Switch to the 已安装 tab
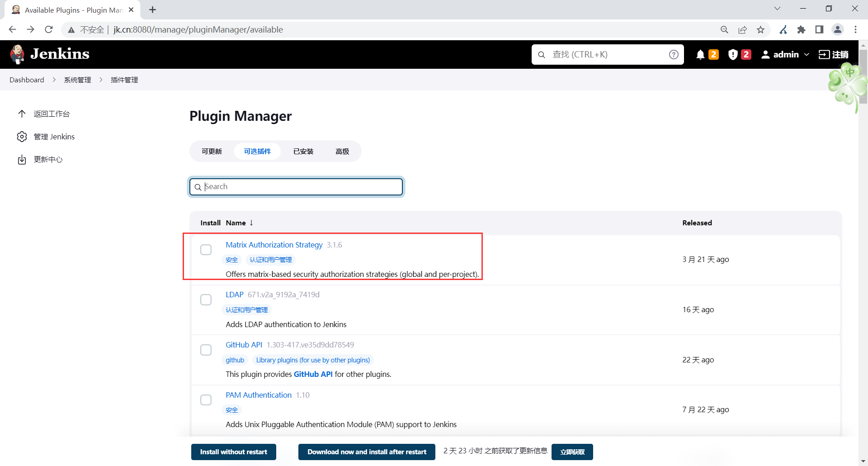This screenshot has width=868, height=466. [303, 151]
